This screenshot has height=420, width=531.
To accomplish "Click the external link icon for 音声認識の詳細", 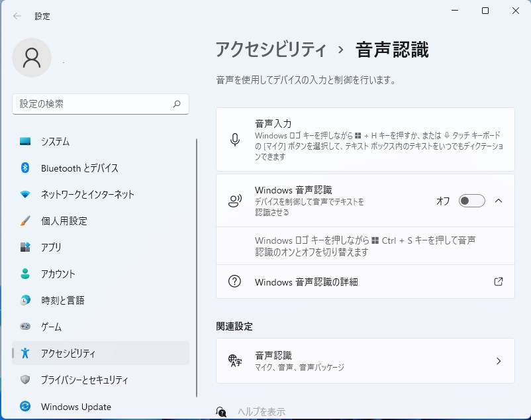I will (499, 282).
